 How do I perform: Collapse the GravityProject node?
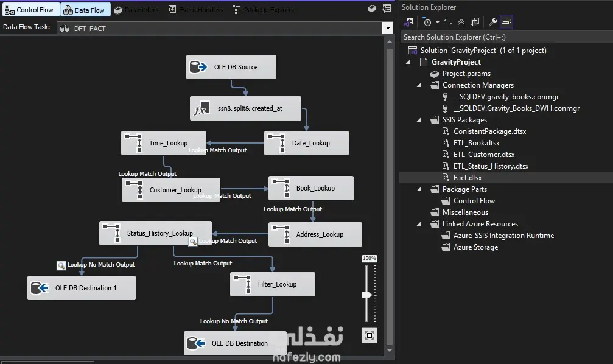tap(408, 62)
